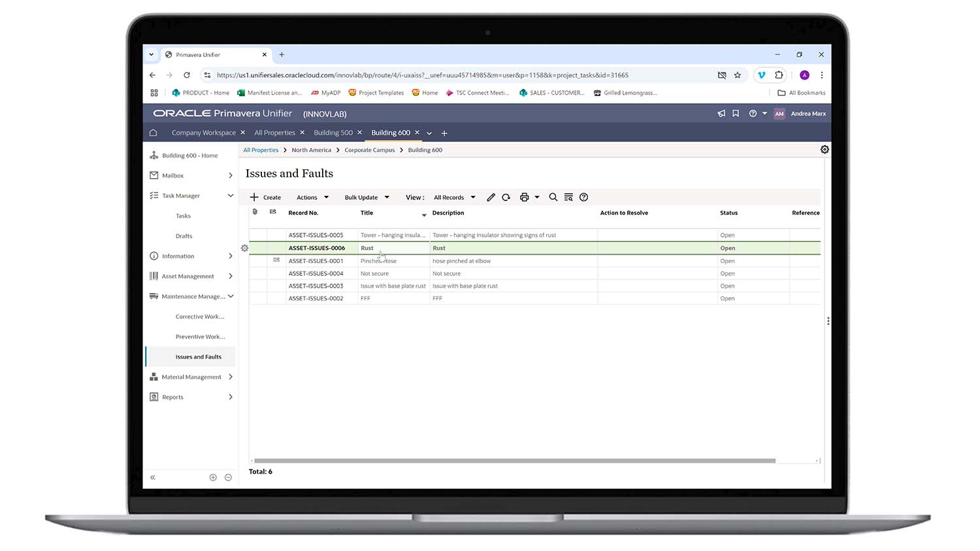Switch to All Properties tab

point(274,133)
